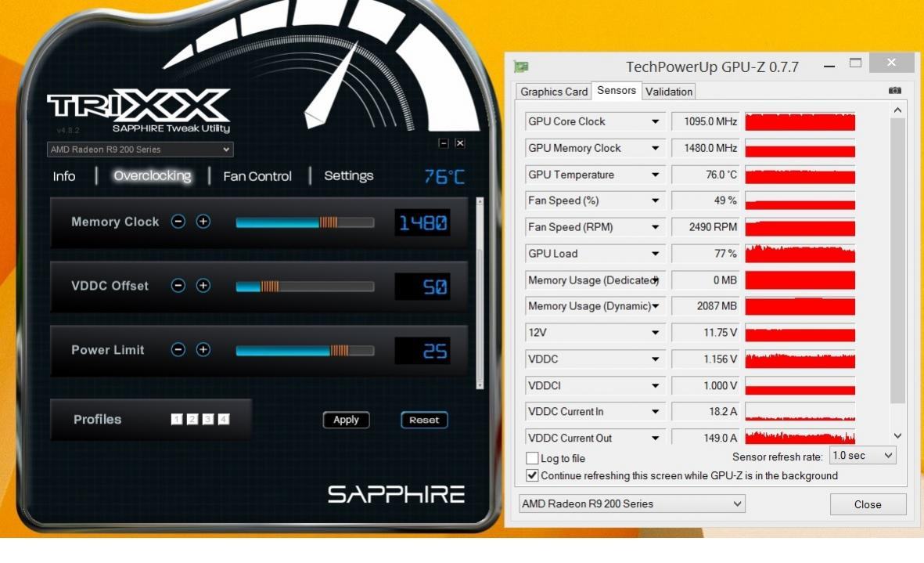
Task: Apply the overclocking settings in TRIXX
Action: [x=346, y=420]
